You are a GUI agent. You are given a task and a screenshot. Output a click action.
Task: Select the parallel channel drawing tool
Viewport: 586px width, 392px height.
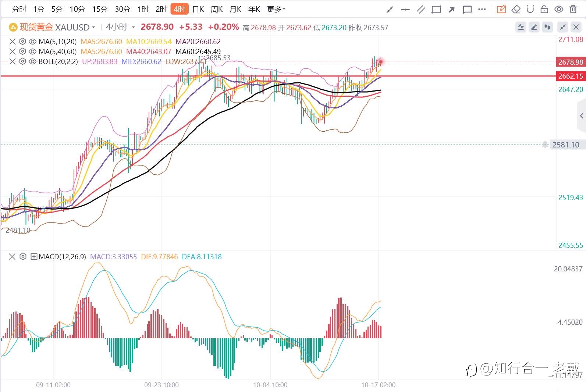click(x=421, y=10)
